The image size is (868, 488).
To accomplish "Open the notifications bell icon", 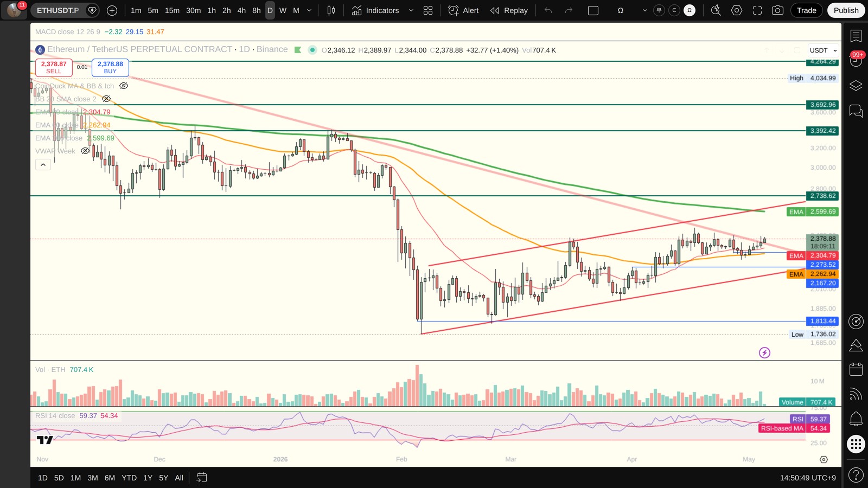I will pyautogui.click(x=856, y=419).
